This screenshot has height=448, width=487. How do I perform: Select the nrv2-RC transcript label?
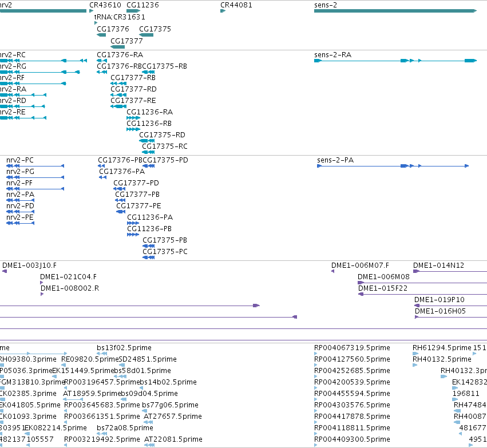[12, 55]
